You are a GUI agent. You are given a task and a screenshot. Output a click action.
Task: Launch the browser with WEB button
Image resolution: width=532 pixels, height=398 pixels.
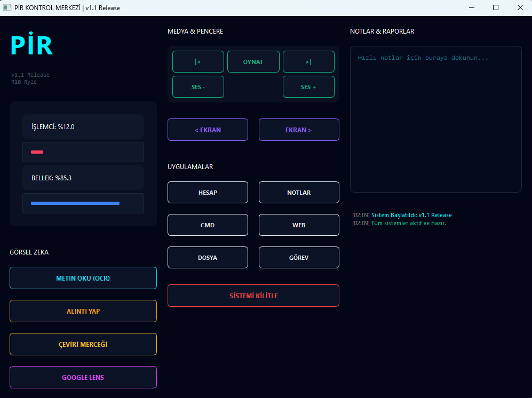click(x=299, y=225)
